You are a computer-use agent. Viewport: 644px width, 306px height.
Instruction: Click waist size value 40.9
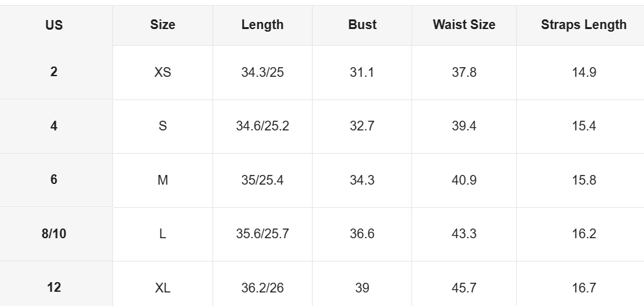[464, 180]
